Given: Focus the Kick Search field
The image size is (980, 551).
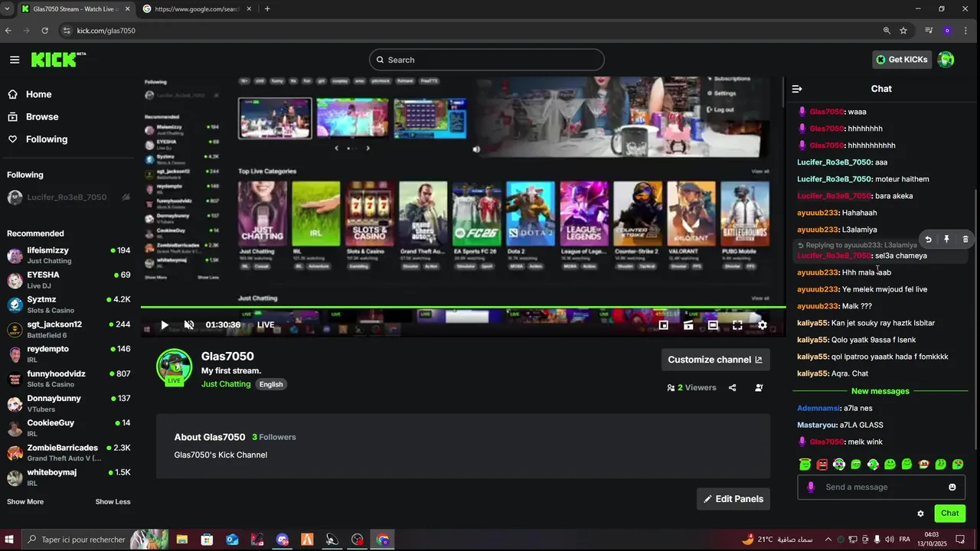Looking at the screenshot, I should click(x=486, y=60).
